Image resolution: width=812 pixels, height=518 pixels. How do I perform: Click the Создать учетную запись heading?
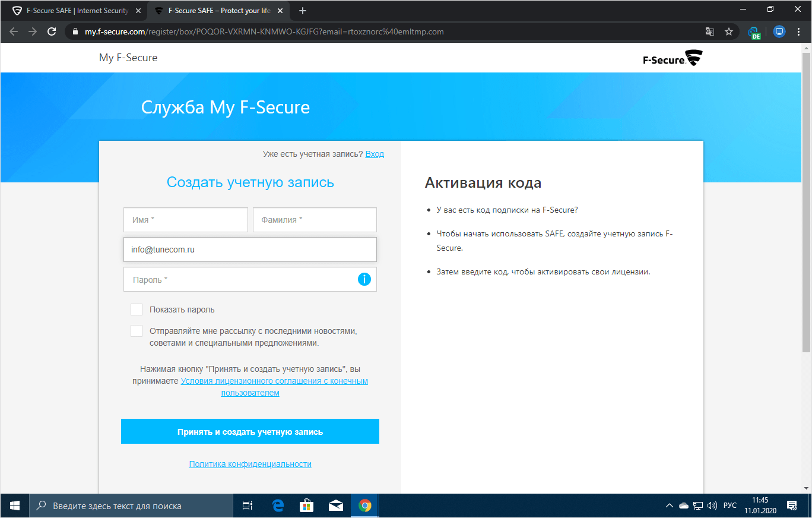coord(250,182)
